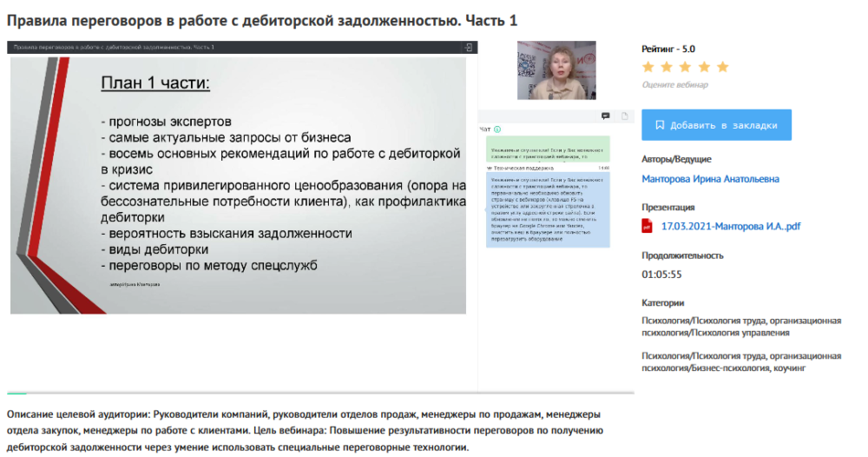This screenshot has width=868, height=457.
Task: Rate webinar with fourth star
Action: tap(704, 68)
